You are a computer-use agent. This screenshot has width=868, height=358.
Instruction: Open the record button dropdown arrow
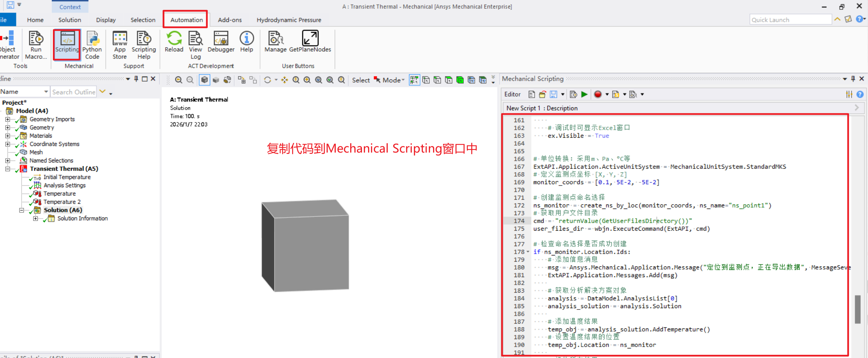point(607,94)
